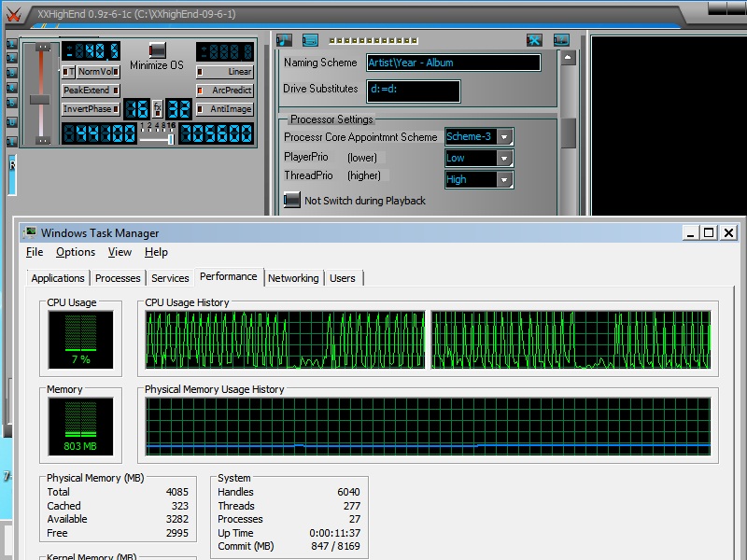The height and width of the screenshot is (560, 747).
Task: Click the blue help icon beside the wrench
Action: coord(561,40)
